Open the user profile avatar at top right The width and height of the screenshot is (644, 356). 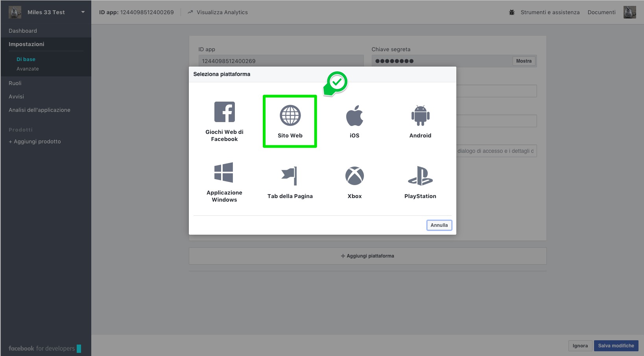(629, 12)
